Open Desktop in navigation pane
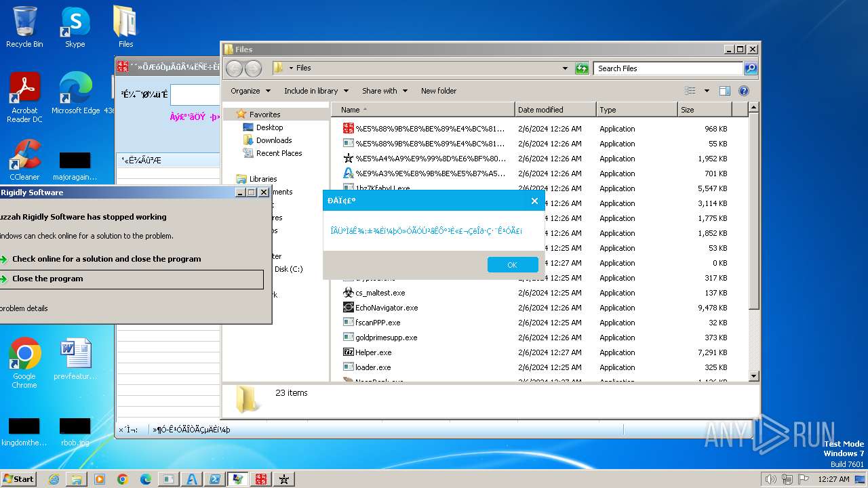Image resolution: width=868 pixels, height=488 pixels. coord(269,127)
